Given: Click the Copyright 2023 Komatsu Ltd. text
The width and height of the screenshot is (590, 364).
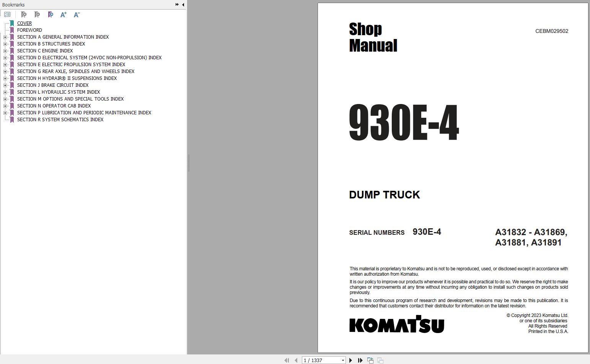Looking at the screenshot, I should 537,315.
